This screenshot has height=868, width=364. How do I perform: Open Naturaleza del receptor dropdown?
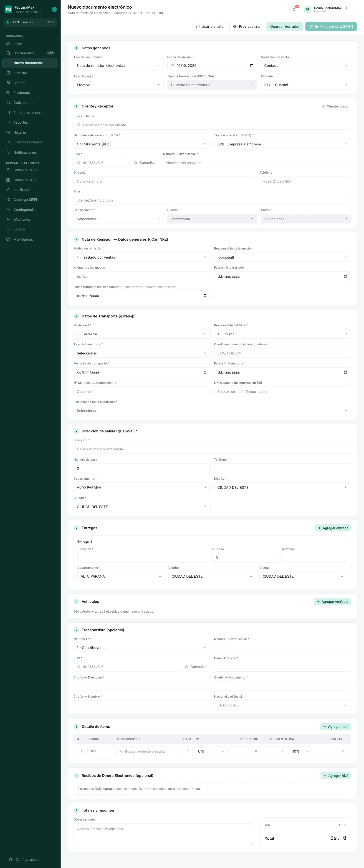(142, 144)
